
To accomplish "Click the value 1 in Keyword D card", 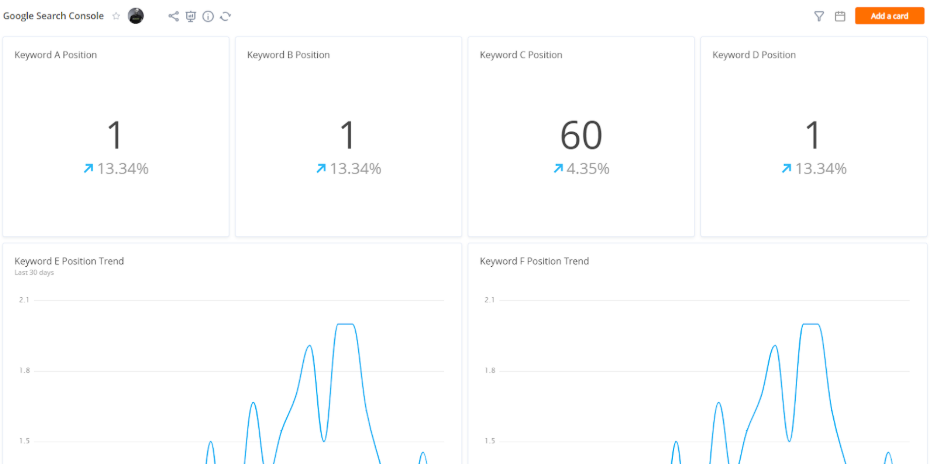I will [813, 135].
